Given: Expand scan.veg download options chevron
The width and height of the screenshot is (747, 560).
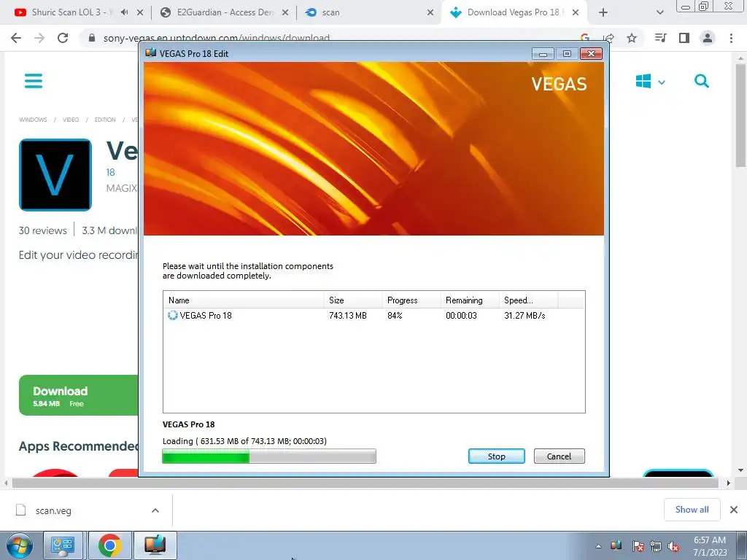Looking at the screenshot, I should coord(155,510).
